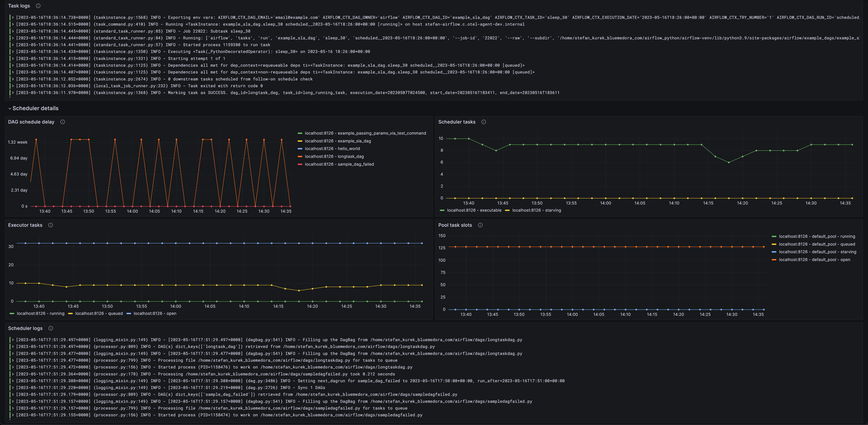
Task: Click the info icon beside Scheduler tasks
Action: (484, 122)
